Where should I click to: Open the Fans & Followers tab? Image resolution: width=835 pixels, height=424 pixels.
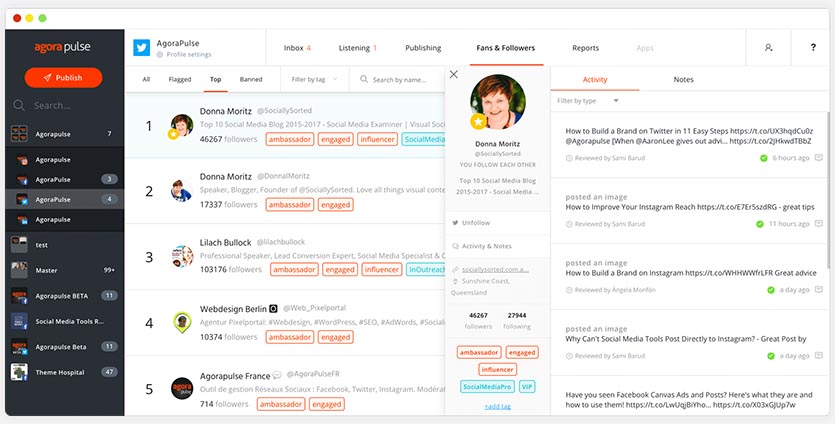tap(505, 48)
